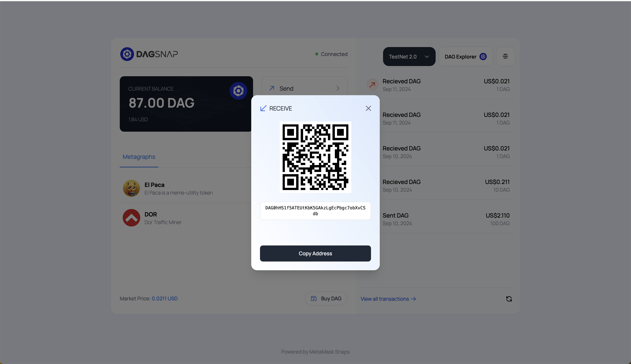
Task: Click the DAGSNAP logo
Action: (149, 54)
